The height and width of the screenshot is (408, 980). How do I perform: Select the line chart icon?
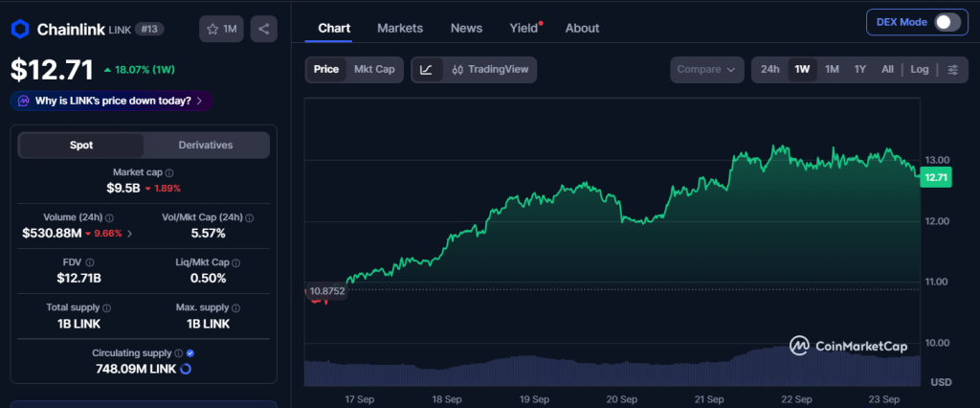point(427,70)
